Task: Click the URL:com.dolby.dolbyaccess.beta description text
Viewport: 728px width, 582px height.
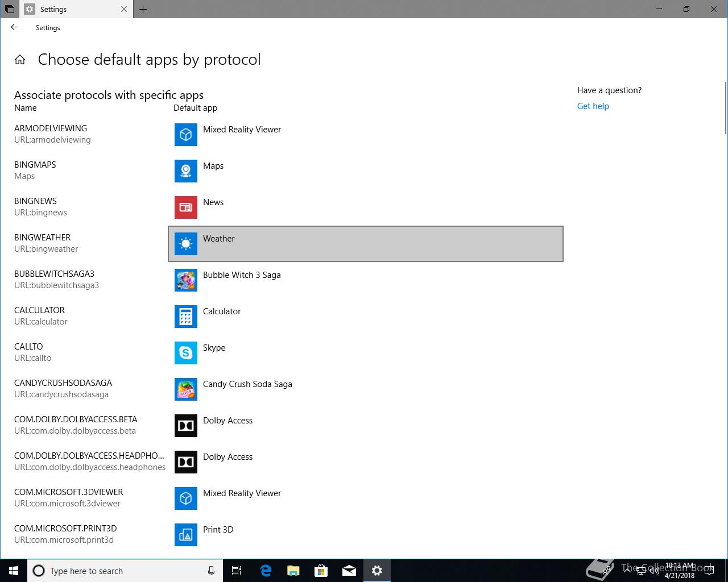Action: coord(75,431)
